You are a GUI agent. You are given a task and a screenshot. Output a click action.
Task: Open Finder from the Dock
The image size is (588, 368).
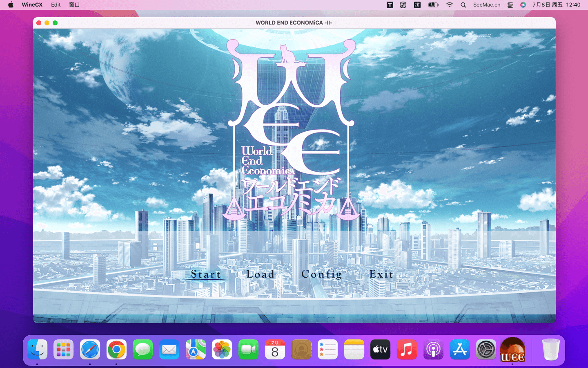pos(38,350)
